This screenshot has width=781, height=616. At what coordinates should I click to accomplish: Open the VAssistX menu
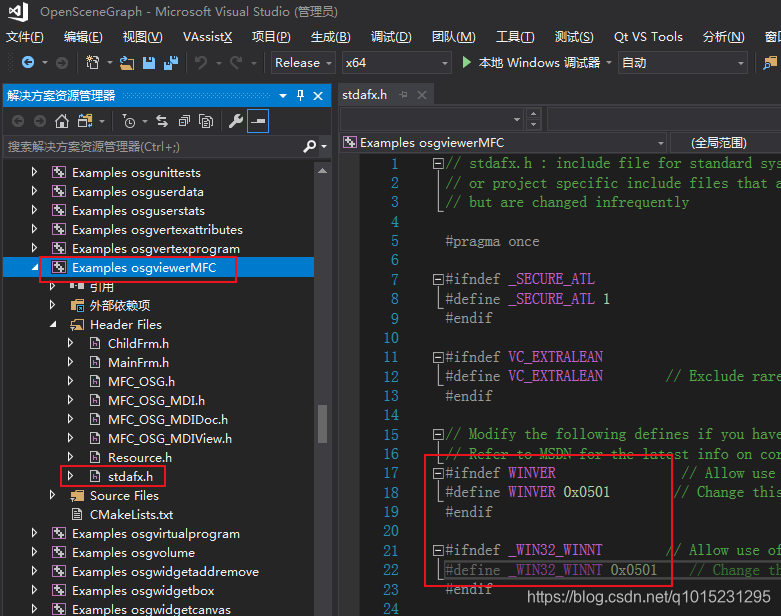coord(207,37)
